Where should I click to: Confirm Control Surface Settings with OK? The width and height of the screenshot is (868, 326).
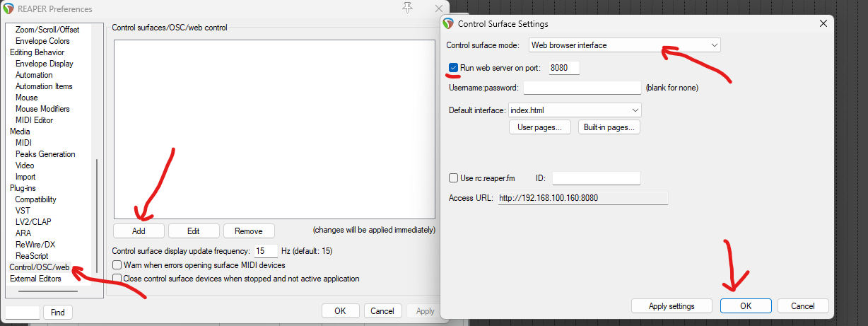pos(746,306)
